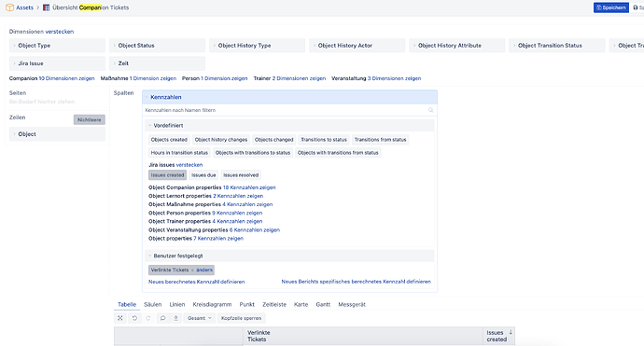Enable the Objects changed measure
The height and width of the screenshot is (346, 644).
tap(274, 140)
